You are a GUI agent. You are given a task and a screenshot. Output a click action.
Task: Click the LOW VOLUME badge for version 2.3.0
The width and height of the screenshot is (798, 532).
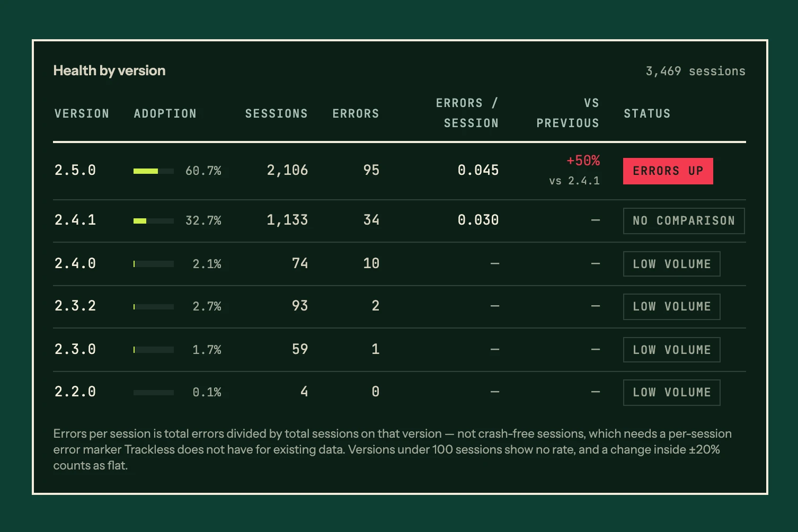click(672, 350)
